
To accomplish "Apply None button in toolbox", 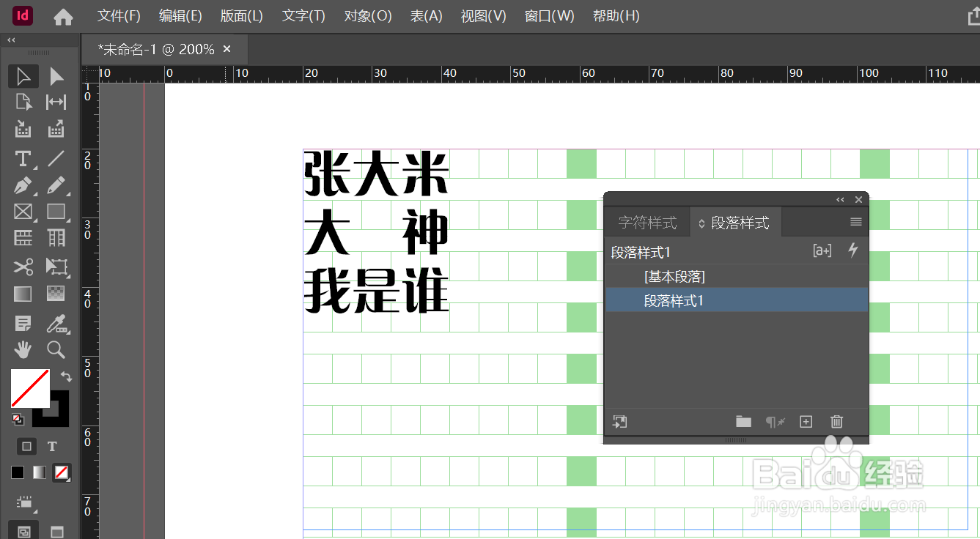I will 62,472.
